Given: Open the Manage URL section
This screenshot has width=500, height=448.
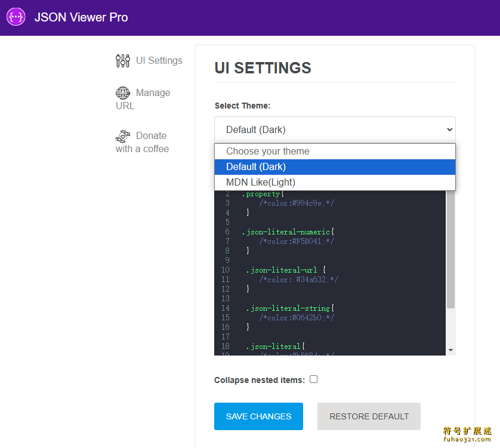Looking at the screenshot, I should [x=143, y=99].
